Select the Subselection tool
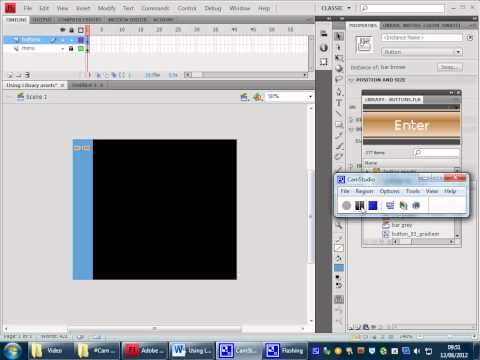The width and height of the screenshot is (480, 360). [x=339, y=47]
